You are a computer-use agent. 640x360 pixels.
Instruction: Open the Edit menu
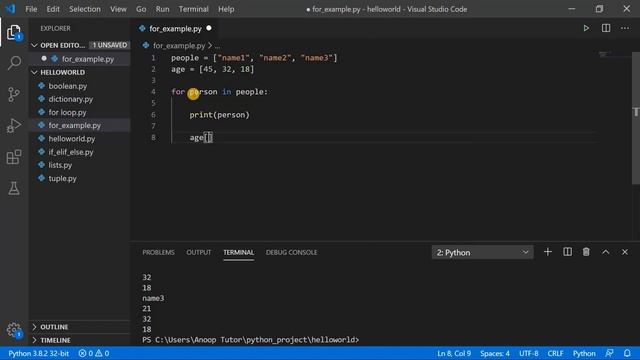(53, 9)
